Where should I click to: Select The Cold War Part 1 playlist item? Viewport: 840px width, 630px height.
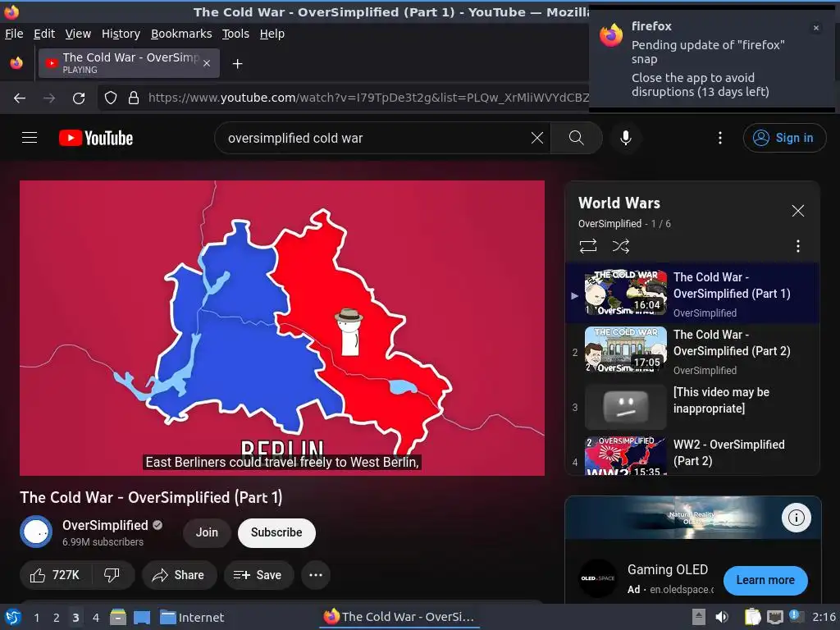tap(692, 293)
